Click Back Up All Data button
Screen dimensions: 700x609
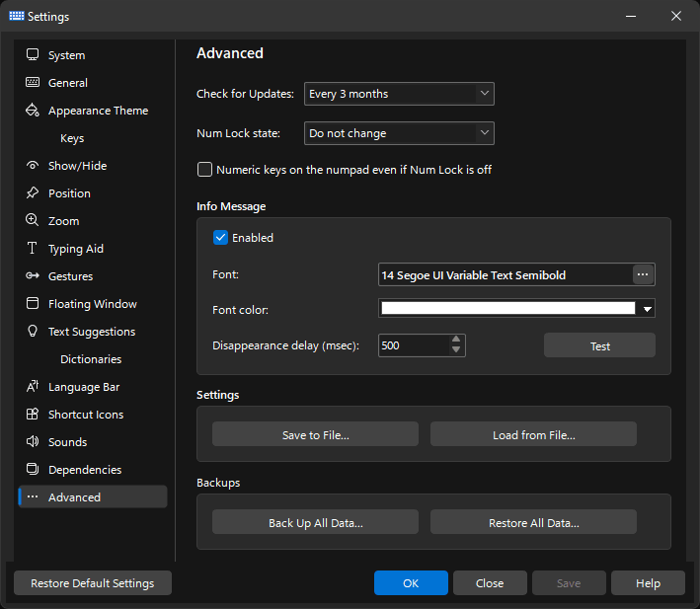315,522
